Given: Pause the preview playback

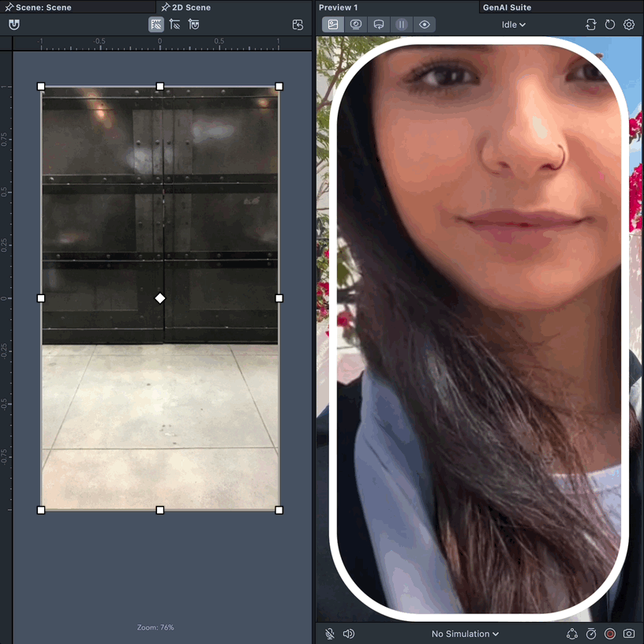Looking at the screenshot, I should click(x=402, y=24).
